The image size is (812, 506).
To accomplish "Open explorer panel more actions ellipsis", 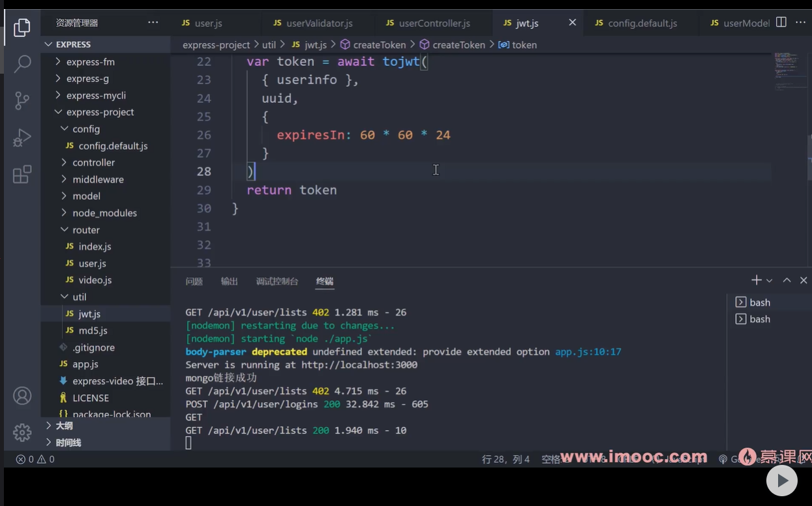I will (153, 23).
